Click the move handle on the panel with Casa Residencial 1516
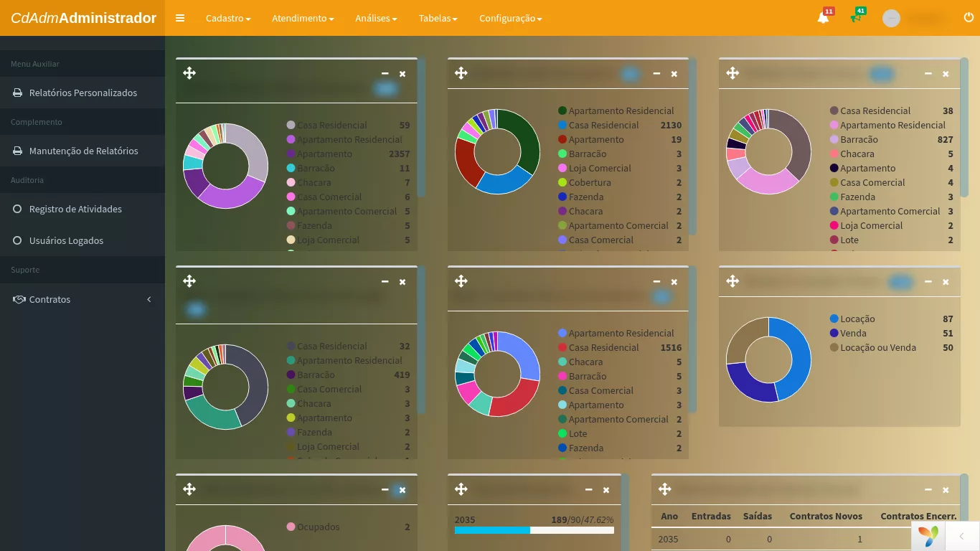The width and height of the screenshot is (980, 551). (461, 281)
